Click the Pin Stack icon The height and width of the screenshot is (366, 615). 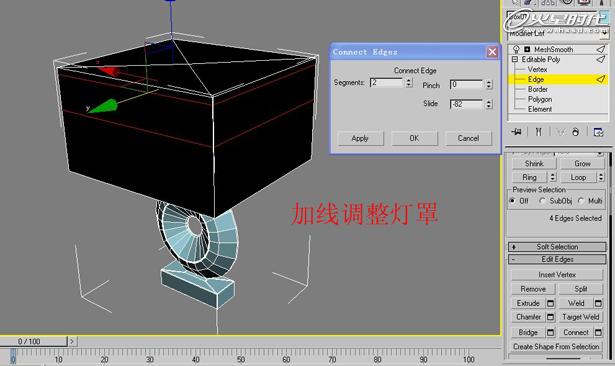pyautogui.click(x=516, y=132)
